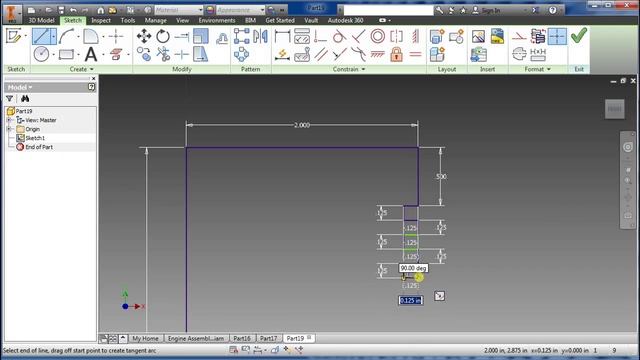The width and height of the screenshot is (640, 360).
Task: Open the Tools ribbon tab
Action: point(128,20)
